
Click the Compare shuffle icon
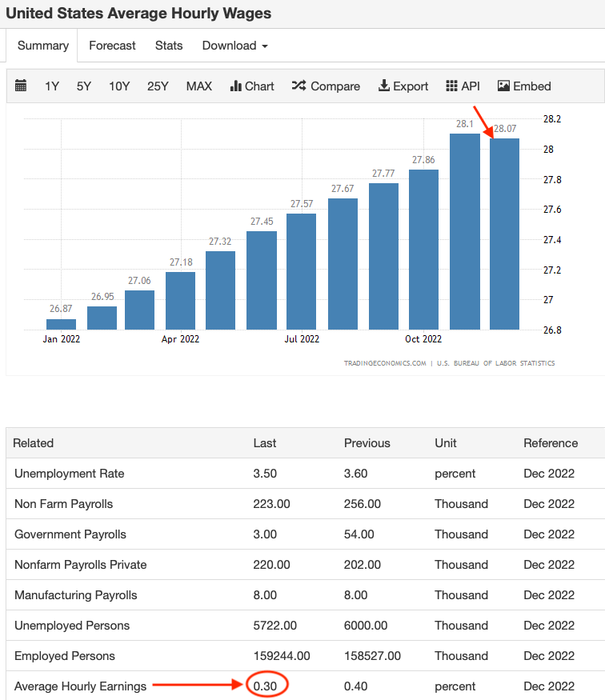(x=298, y=86)
